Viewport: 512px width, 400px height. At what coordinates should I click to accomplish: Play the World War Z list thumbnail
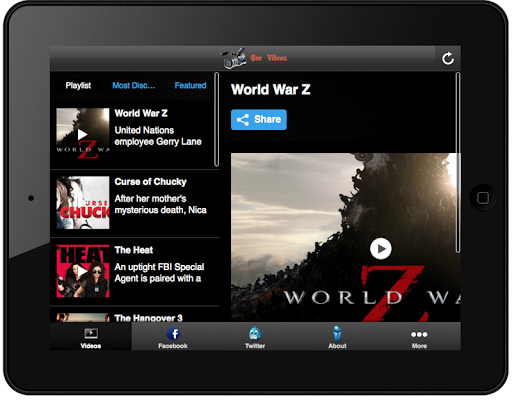pos(83,134)
